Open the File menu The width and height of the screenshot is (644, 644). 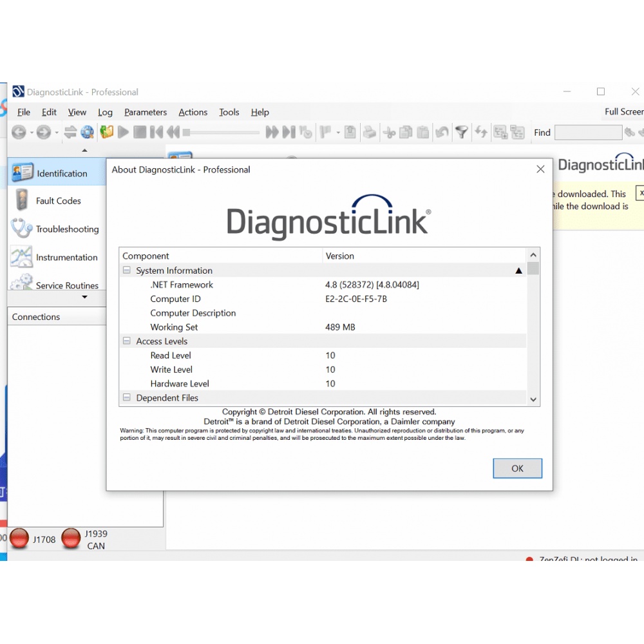click(x=24, y=112)
